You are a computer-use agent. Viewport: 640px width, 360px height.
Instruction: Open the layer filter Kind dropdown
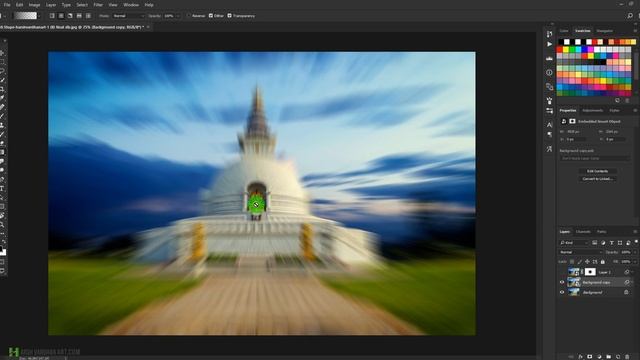[574, 243]
